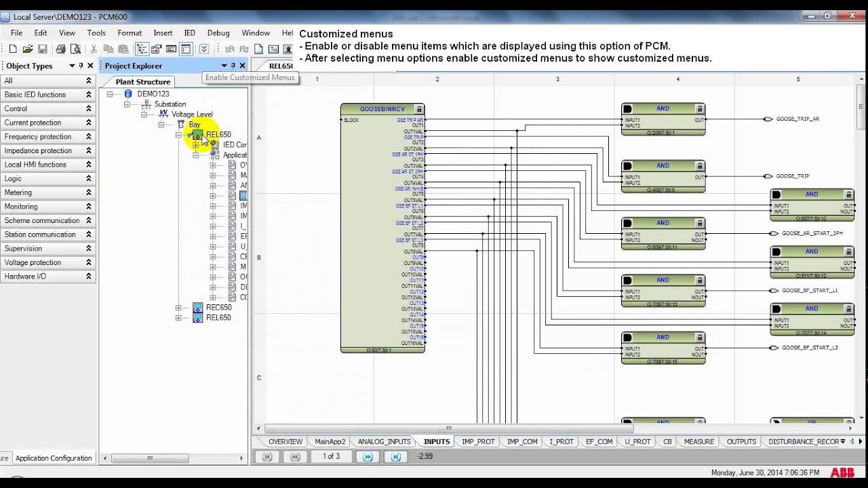868x488 pixels.
Task: Click the Print toolbar icon
Action: pyautogui.click(x=61, y=49)
